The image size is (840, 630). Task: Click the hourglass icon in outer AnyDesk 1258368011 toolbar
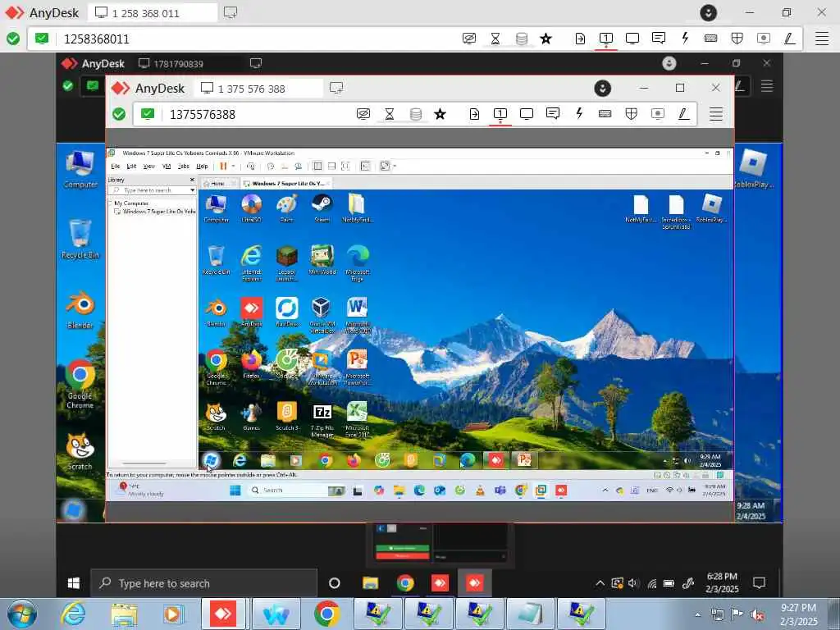495,39
